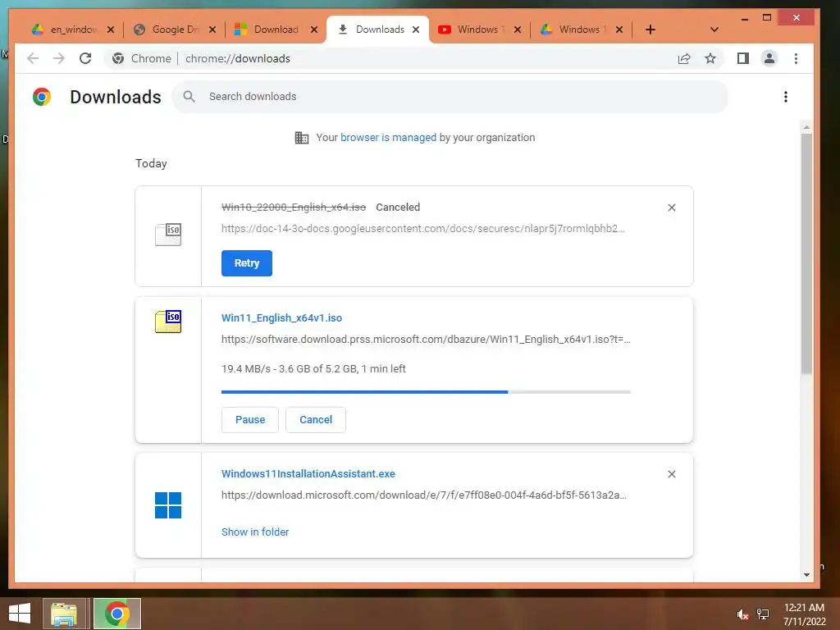The width and height of the screenshot is (840, 630).
Task: Open the taskbar clock showing 12:21 AM
Action: [x=804, y=614]
